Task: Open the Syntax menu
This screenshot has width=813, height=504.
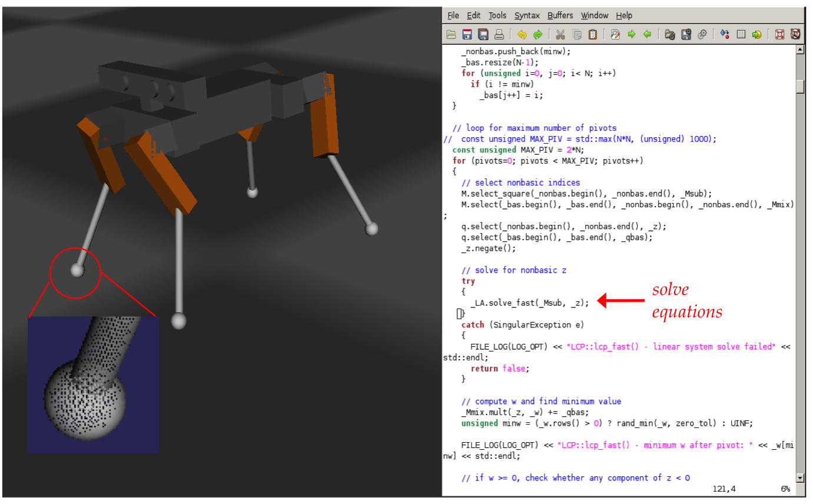Action: [x=526, y=16]
